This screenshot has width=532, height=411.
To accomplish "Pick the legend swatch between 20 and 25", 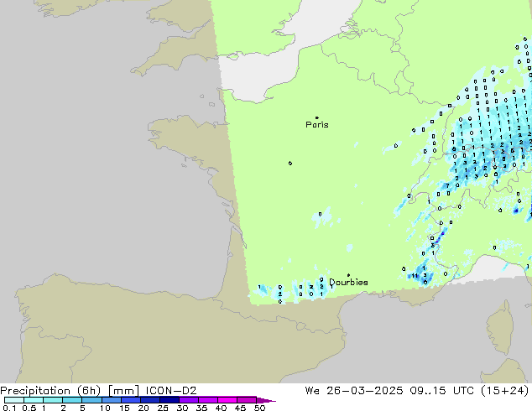I will 150,400.
